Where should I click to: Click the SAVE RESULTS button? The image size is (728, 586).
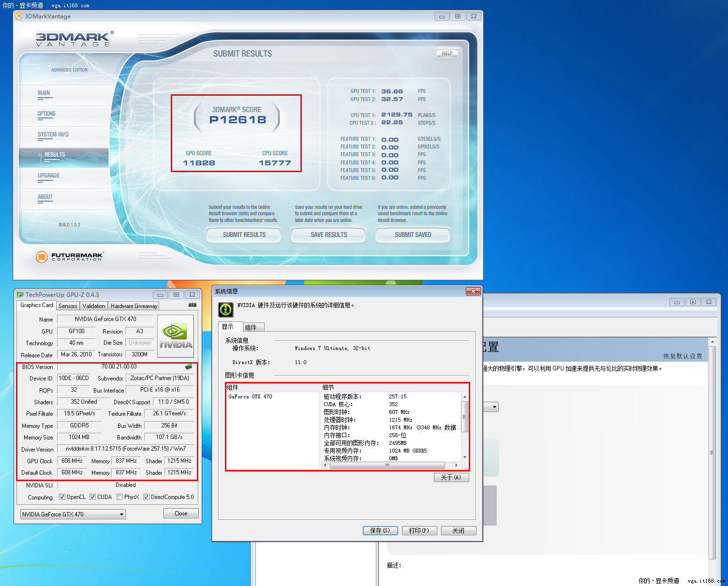click(329, 234)
